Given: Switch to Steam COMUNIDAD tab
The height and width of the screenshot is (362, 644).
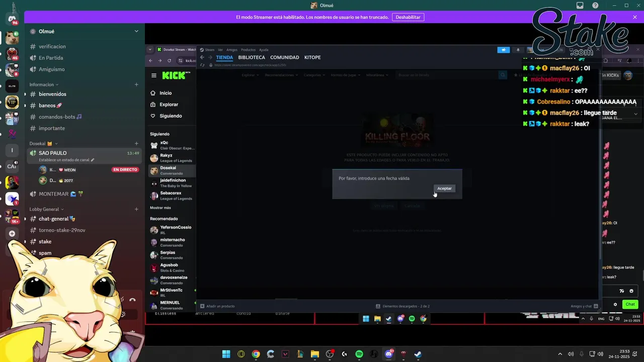Looking at the screenshot, I should coord(285,57).
